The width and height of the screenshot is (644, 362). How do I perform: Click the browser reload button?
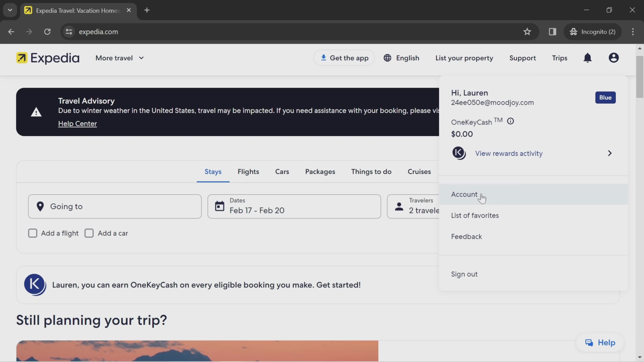(47, 32)
